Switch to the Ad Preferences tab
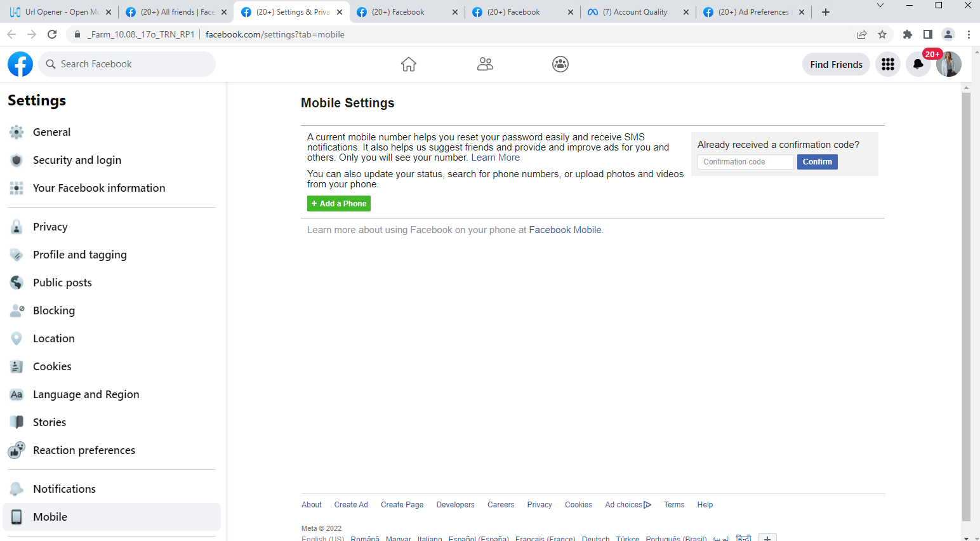The width and height of the screenshot is (980, 541). click(x=753, y=12)
